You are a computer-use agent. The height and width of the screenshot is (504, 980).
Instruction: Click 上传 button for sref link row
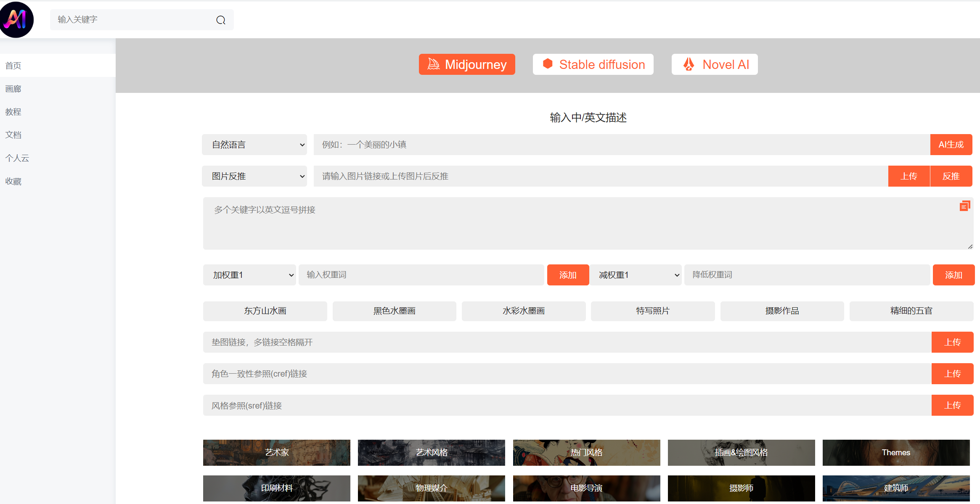click(x=953, y=405)
